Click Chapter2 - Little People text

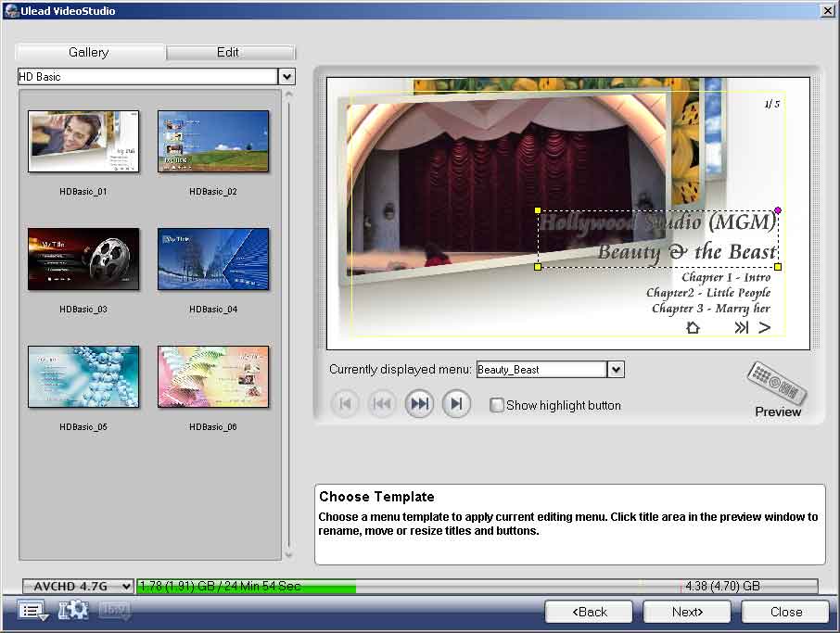pos(708,292)
